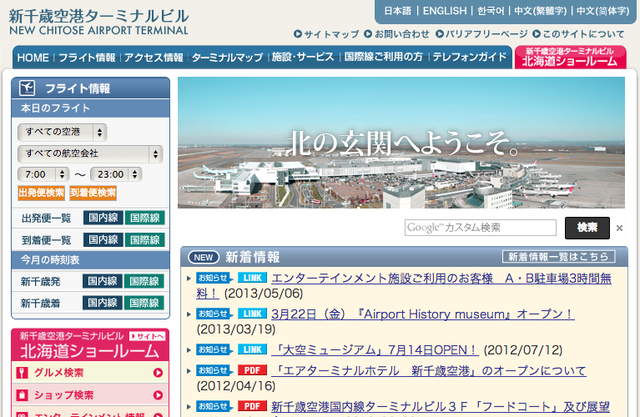The image size is (640, 417).
Task: Click the arrow circle icon on グルメ検索 row
Action: click(158, 373)
